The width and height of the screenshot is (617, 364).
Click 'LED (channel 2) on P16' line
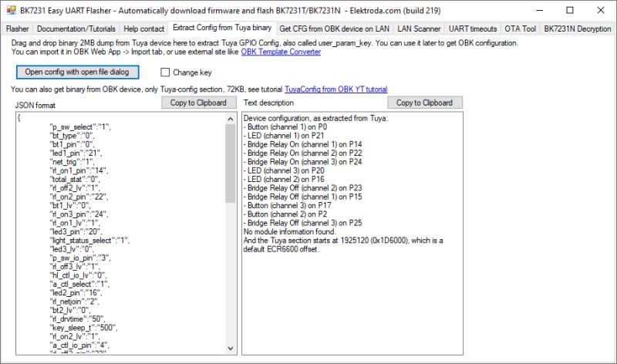pyautogui.click(x=284, y=180)
